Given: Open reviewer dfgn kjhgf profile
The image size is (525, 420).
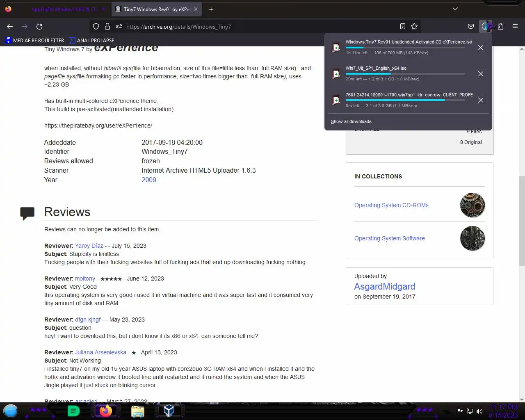Looking at the screenshot, I should 88,320.
